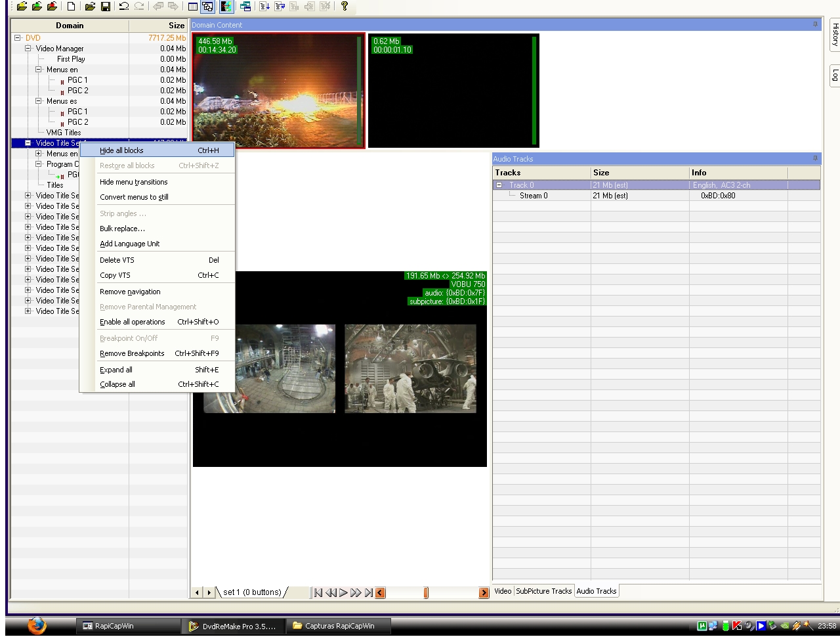Select First Play in domain tree
This screenshot has height=639, width=840.
71,59
